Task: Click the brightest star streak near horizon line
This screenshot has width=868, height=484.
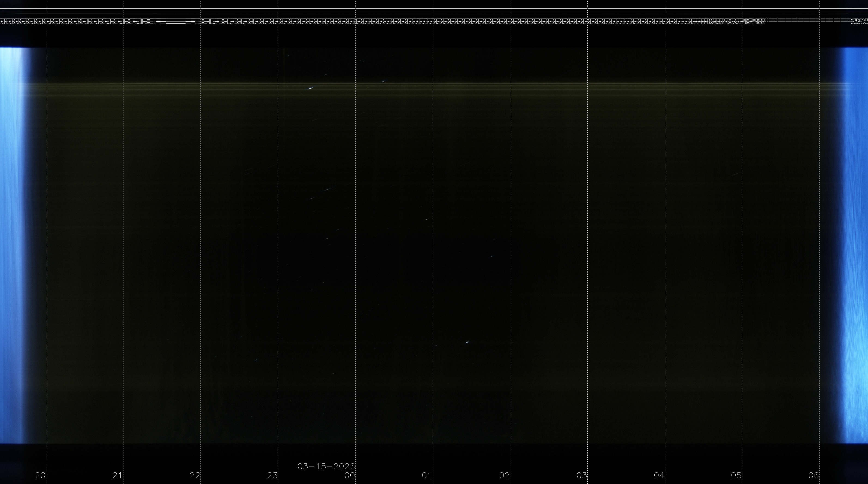Action: click(310, 89)
